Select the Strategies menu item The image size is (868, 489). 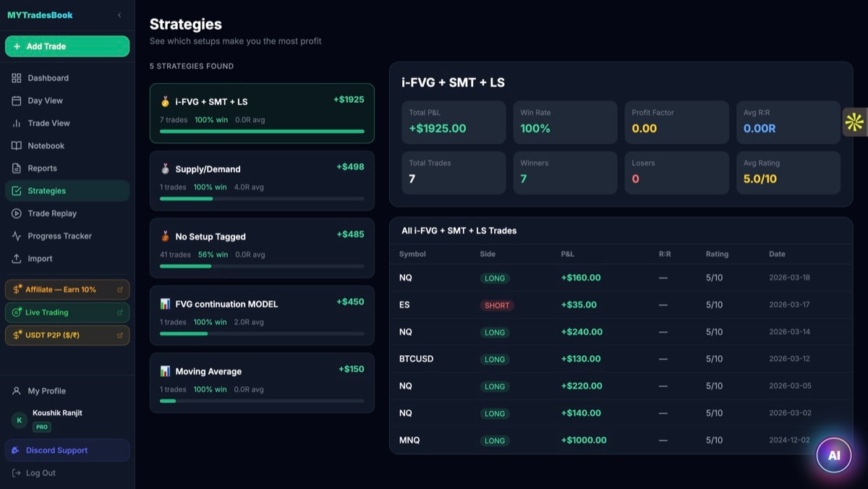coord(46,190)
